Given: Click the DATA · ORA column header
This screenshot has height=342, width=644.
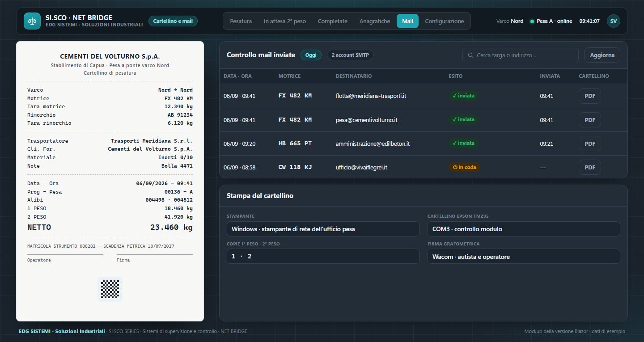Looking at the screenshot, I should [x=237, y=76].
